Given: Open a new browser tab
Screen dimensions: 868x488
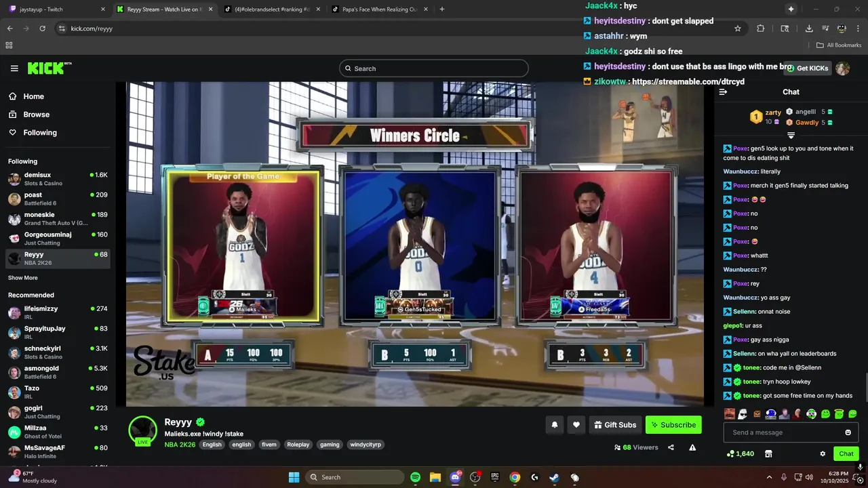Looking at the screenshot, I should [442, 9].
